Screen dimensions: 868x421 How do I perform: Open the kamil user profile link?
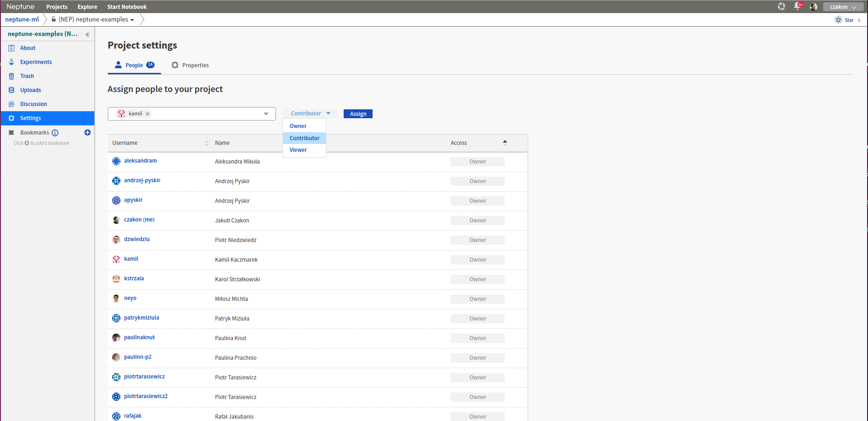coord(131,259)
